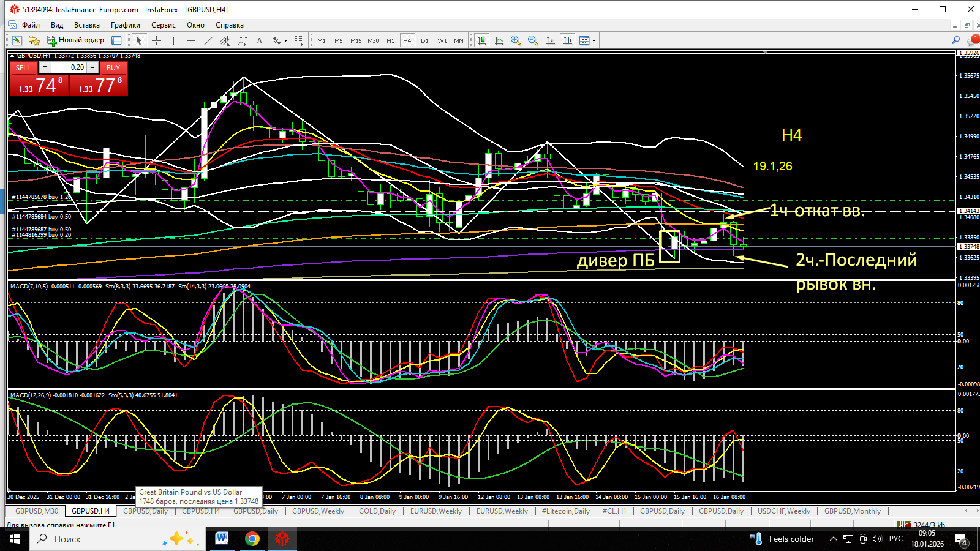
Task: Expand the templates dropdown arrow
Action: (594, 41)
